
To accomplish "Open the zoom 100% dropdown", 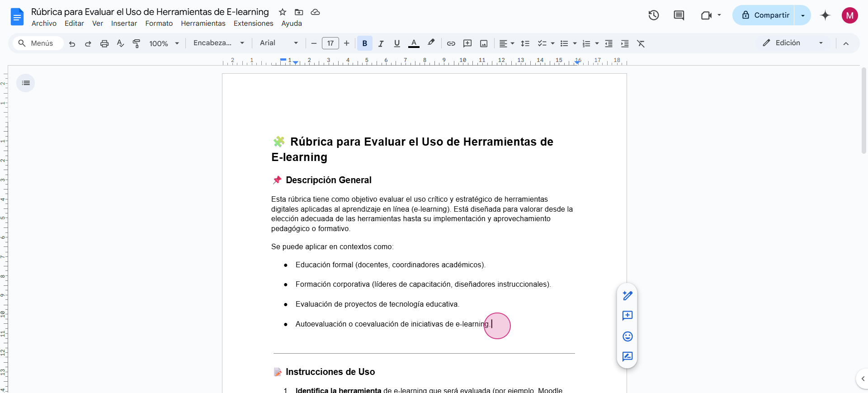I will [164, 43].
